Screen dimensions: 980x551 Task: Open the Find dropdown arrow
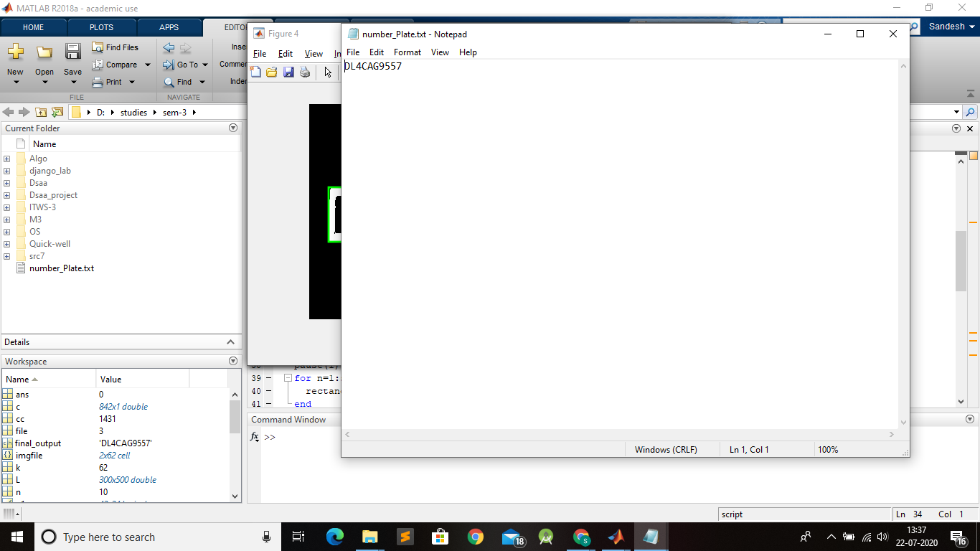(202, 82)
